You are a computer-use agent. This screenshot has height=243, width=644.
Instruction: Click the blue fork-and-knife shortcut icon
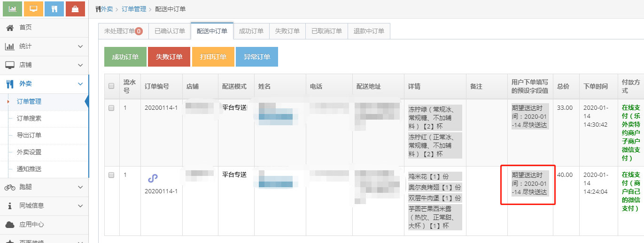coord(54,9)
